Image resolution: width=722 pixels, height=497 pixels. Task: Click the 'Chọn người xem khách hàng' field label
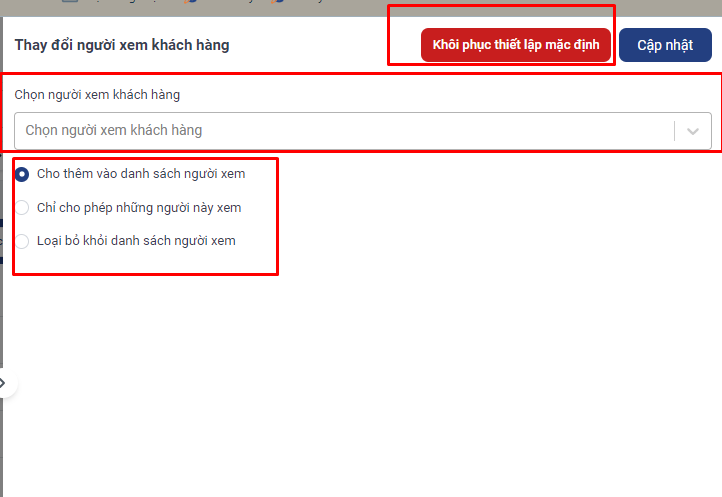pyautogui.click(x=97, y=95)
